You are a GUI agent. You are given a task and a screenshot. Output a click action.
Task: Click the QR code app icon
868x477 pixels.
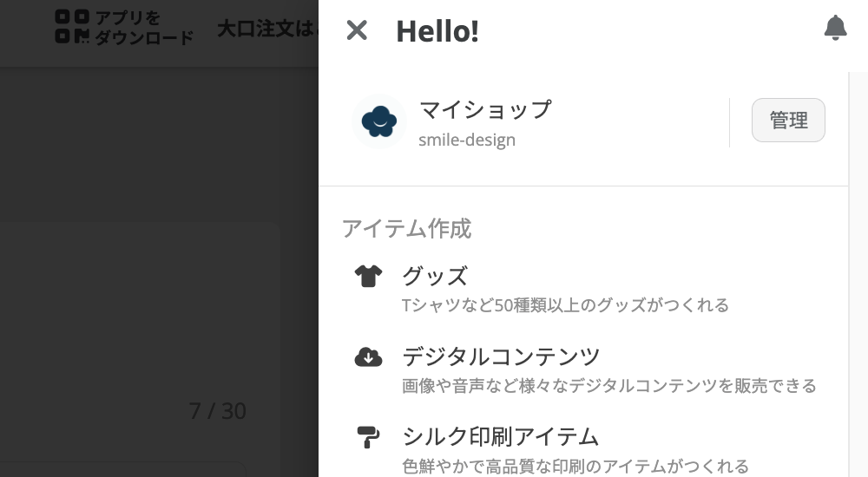(x=72, y=27)
